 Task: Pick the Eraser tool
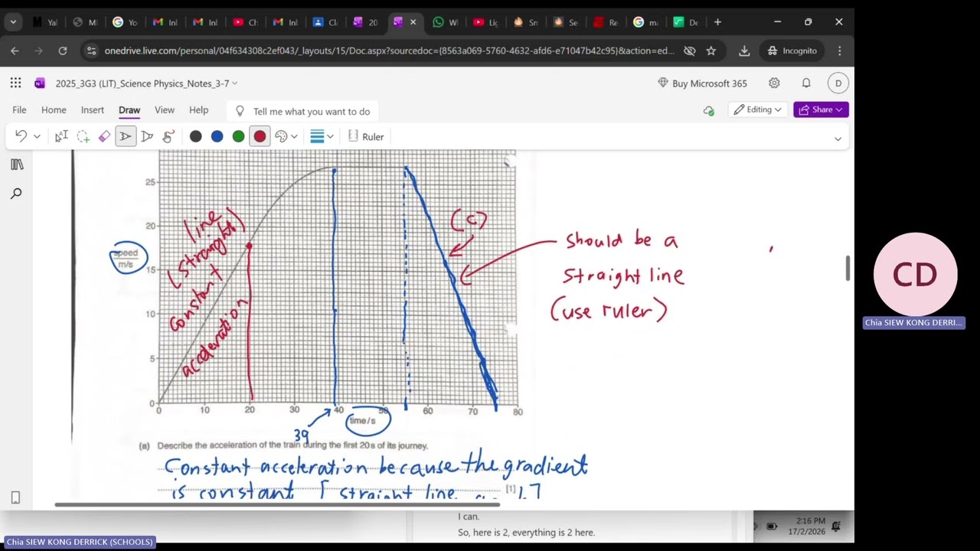(104, 136)
